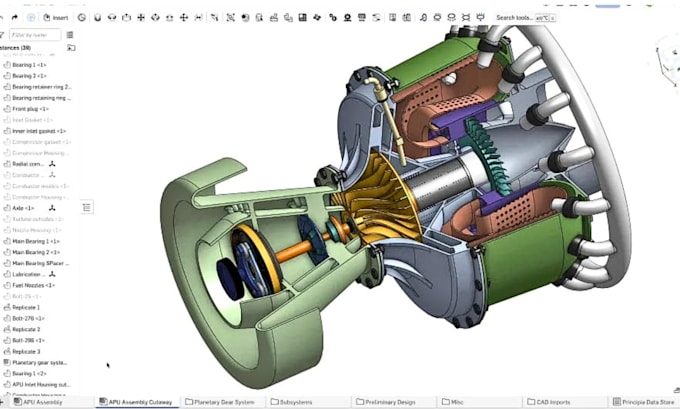Select the Tangent mate tool
The image size is (680, 409).
pyautogui.click(x=214, y=17)
